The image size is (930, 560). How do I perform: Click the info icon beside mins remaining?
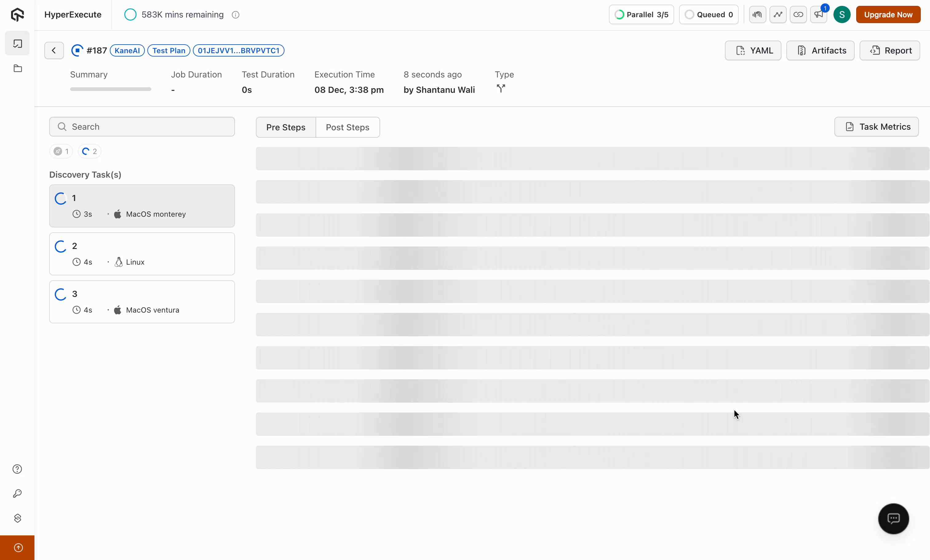(x=236, y=15)
